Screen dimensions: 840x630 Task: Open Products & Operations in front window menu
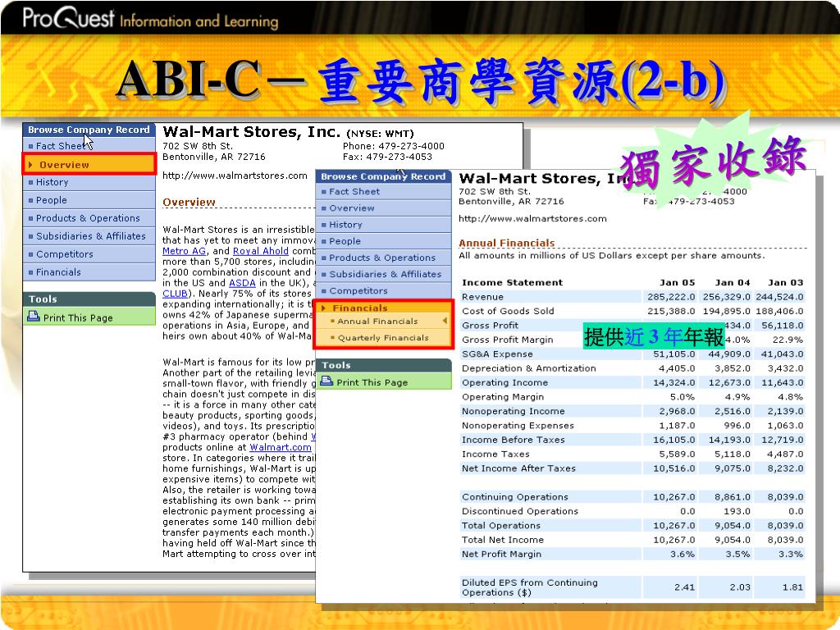pos(382,258)
